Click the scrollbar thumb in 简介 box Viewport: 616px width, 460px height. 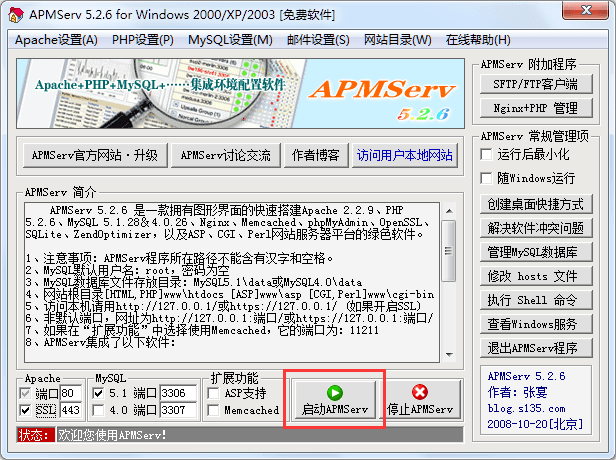[x=449, y=251]
